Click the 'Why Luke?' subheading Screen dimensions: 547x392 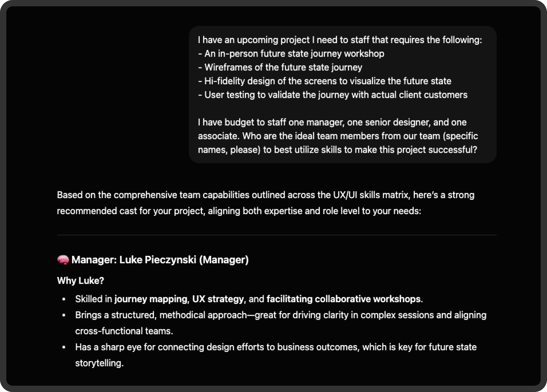[x=81, y=281]
